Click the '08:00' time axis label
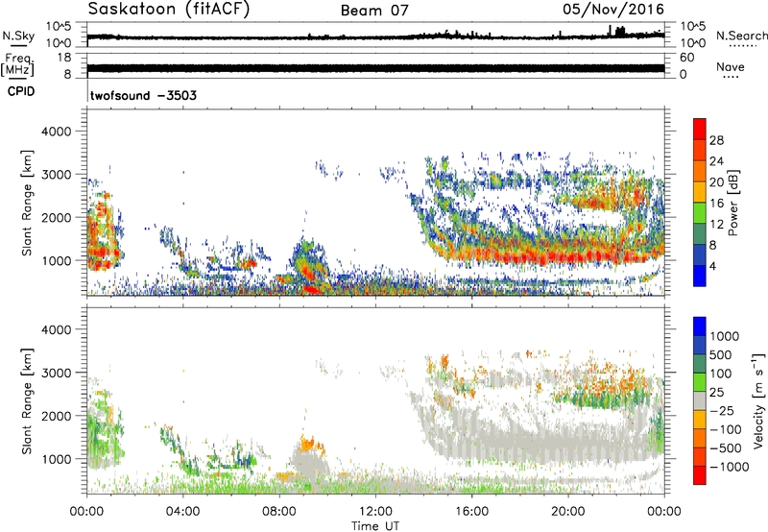Screen dimensions: 768x532 point(279,512)
